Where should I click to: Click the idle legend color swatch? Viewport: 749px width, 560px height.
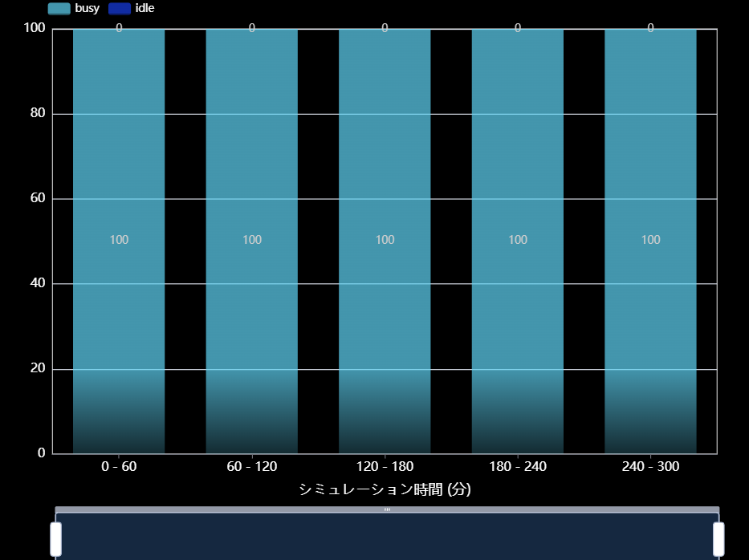(120, 9)
